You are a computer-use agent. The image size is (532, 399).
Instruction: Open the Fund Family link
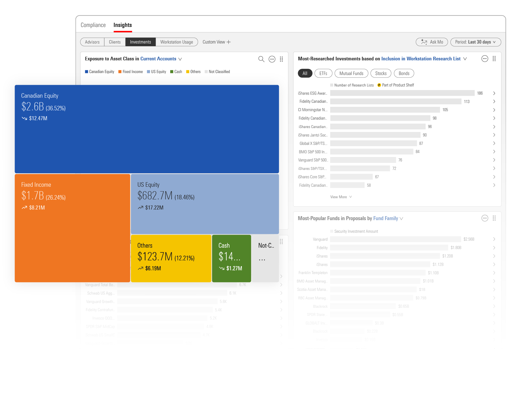tap(385, 218)
